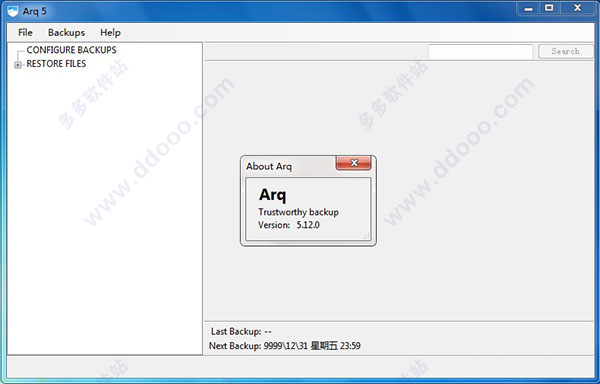Click 'Trustworthy backup' tagline in About dialog

point(298,212)
